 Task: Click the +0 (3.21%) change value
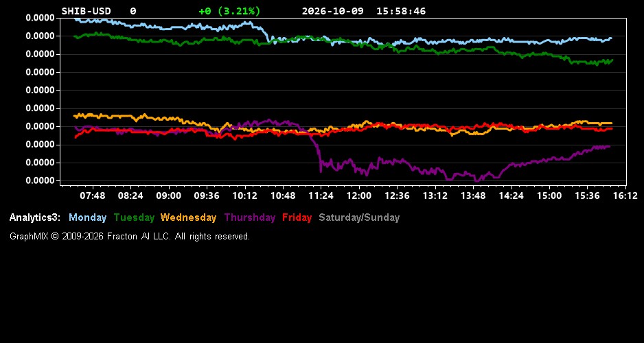point(229,11)
